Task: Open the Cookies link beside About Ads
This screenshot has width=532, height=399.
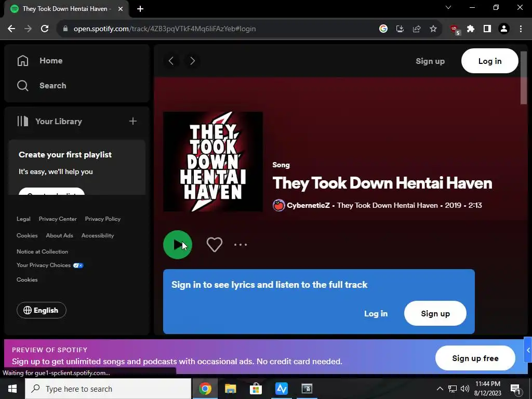Action: [x=27, y=235]
